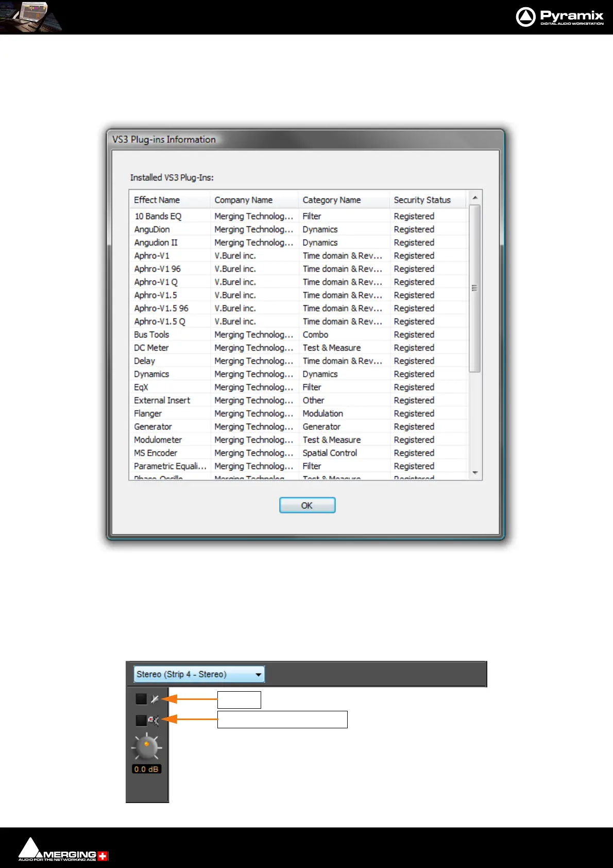
Task: Select the Aphro-V1.5 Q effect entry
Action: point(298,321)
